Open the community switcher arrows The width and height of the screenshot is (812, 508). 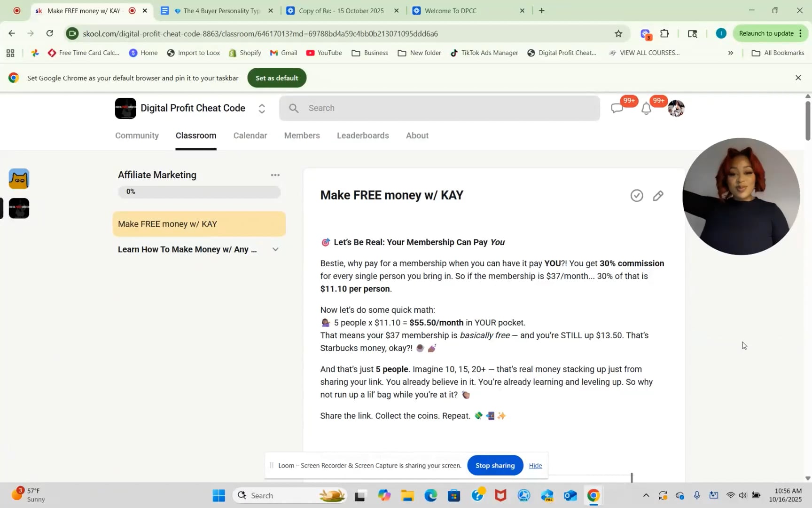coord(262,109)
